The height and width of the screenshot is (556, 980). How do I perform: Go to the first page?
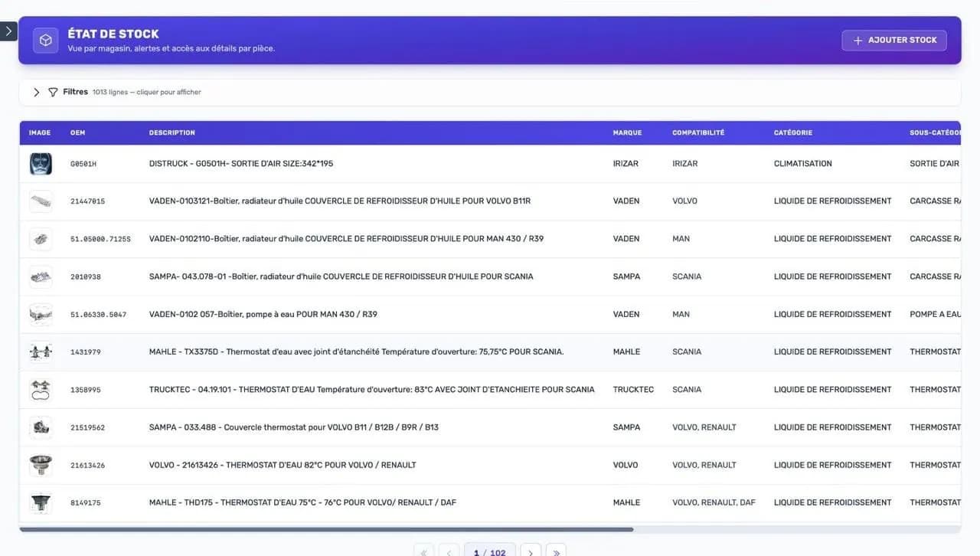coord(423,552)
